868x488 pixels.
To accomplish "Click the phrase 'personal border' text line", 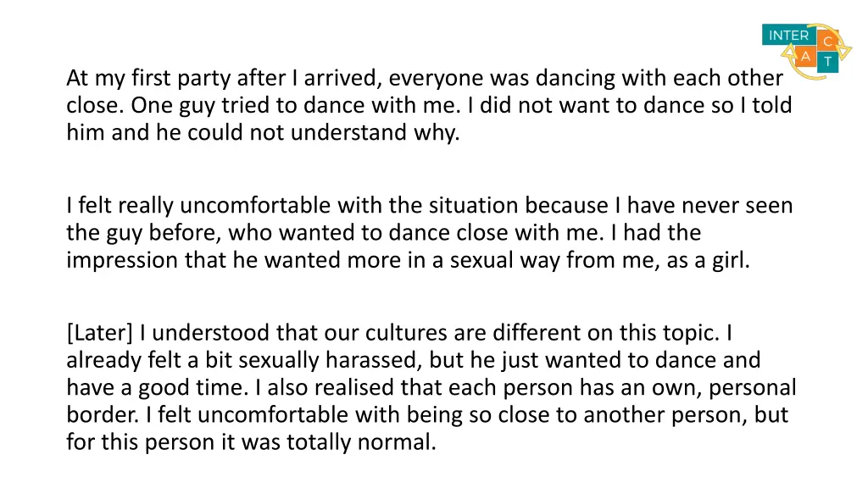I will pyautogui.click(x=753, y=387).
